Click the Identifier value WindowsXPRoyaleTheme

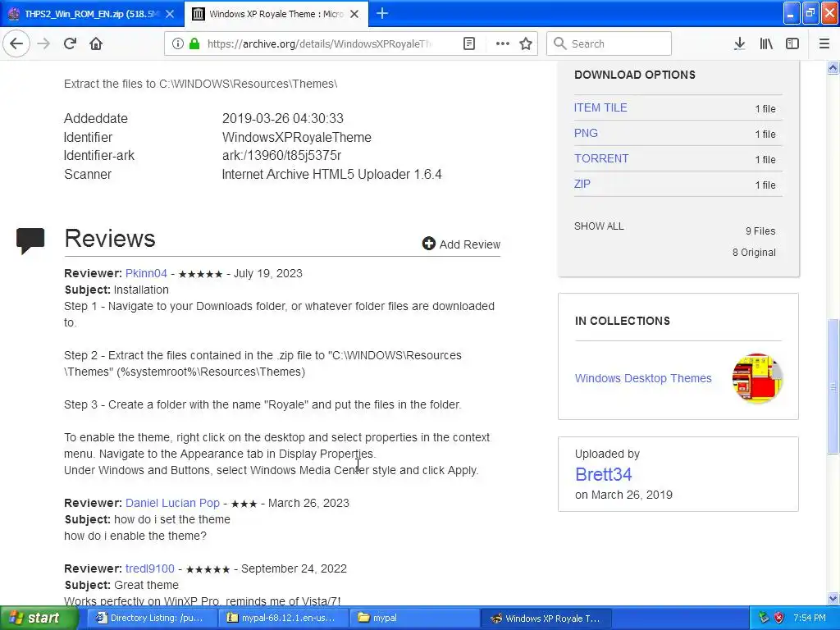click(297, 137)
